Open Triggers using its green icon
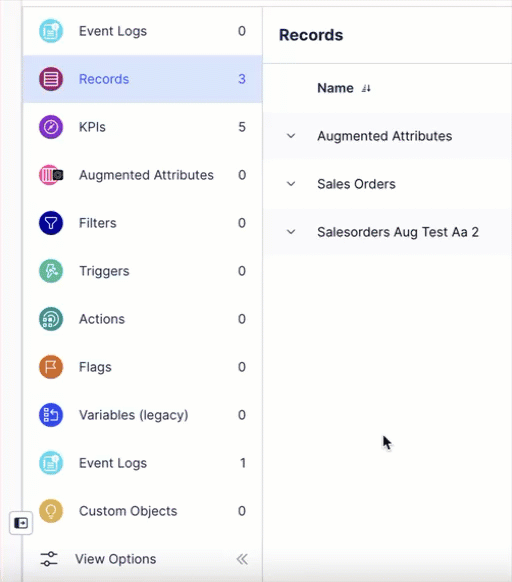The image size is (512, 582). 51,271
